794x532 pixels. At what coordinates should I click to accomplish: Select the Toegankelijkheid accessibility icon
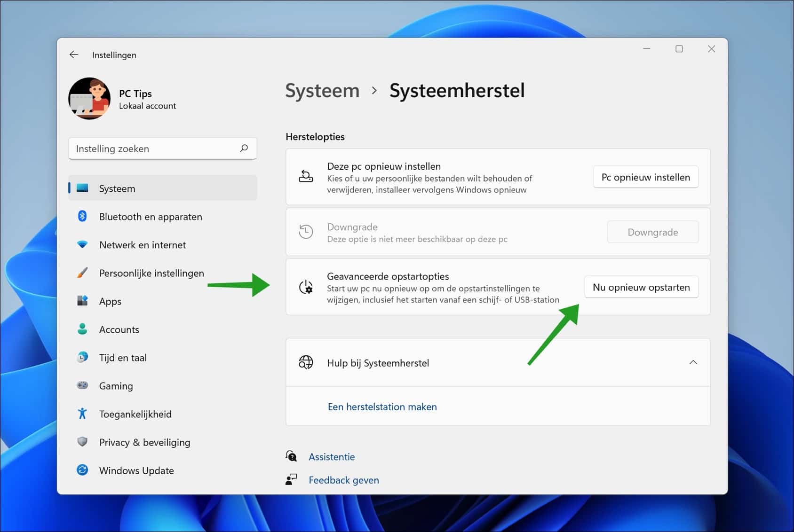click(83, 414)
